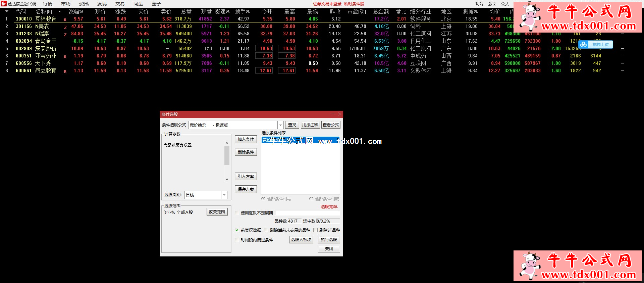644x283 pixels.
Task: Open the 公式 menu in top bar
Action: [505, 4]
